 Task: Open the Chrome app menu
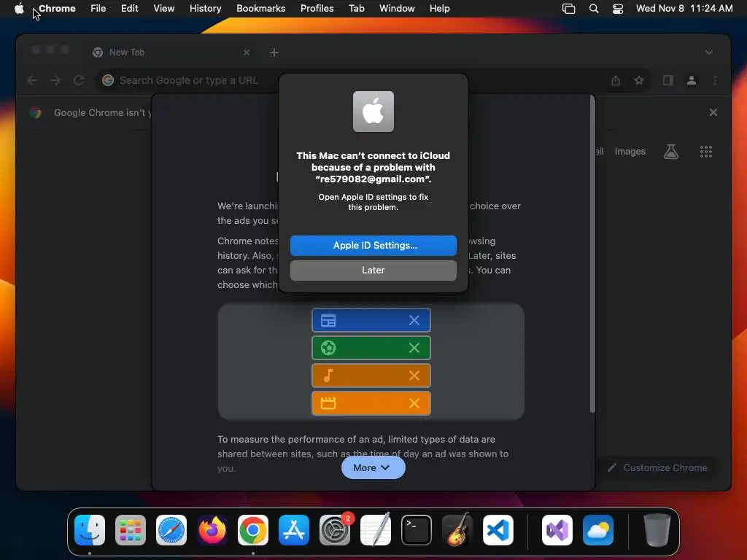pyautogui.click(x=57, y=8)
